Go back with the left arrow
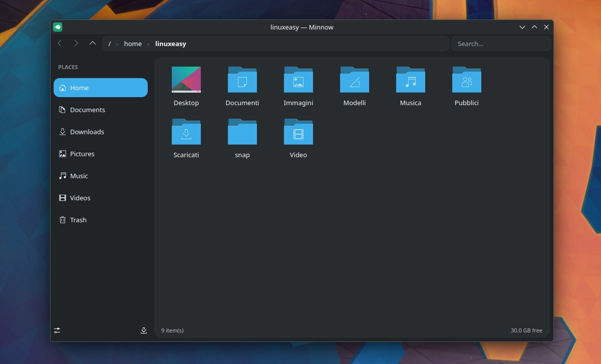 point(60,44)
